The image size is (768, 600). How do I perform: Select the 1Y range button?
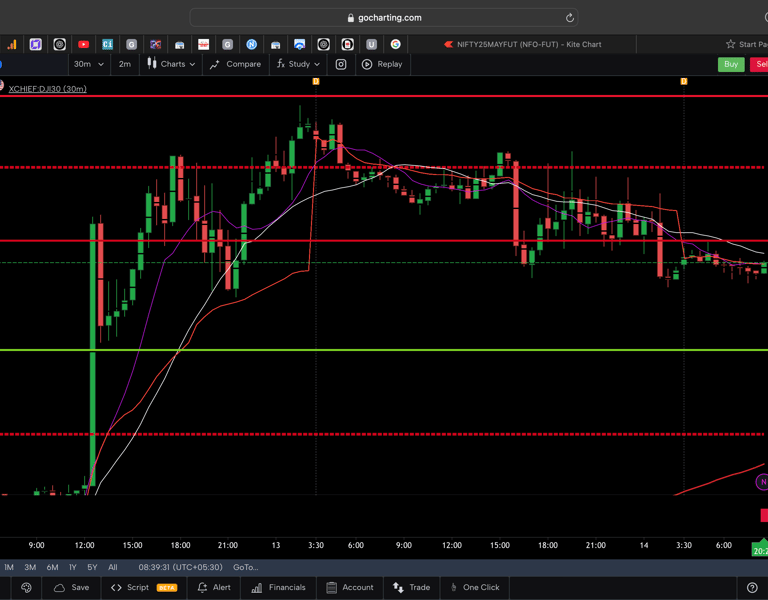click(x=73, y=567)
